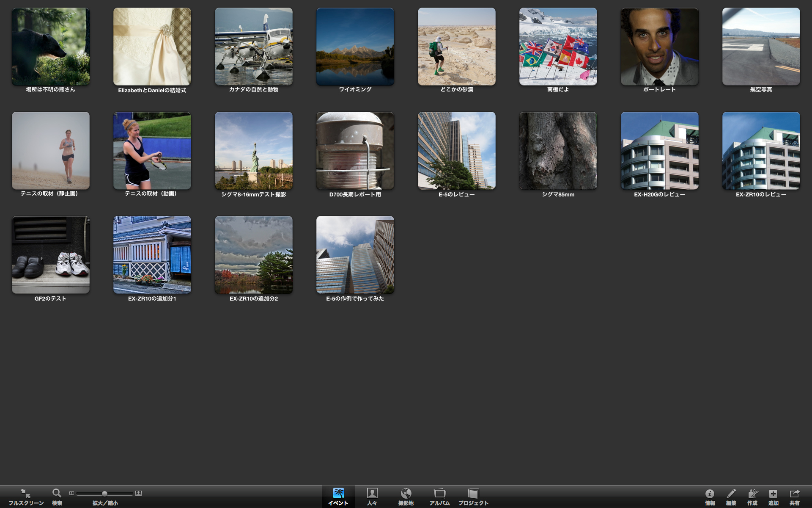Click the 情報 info icon
This screenshot has width=812, height=508.
point(710,494)
